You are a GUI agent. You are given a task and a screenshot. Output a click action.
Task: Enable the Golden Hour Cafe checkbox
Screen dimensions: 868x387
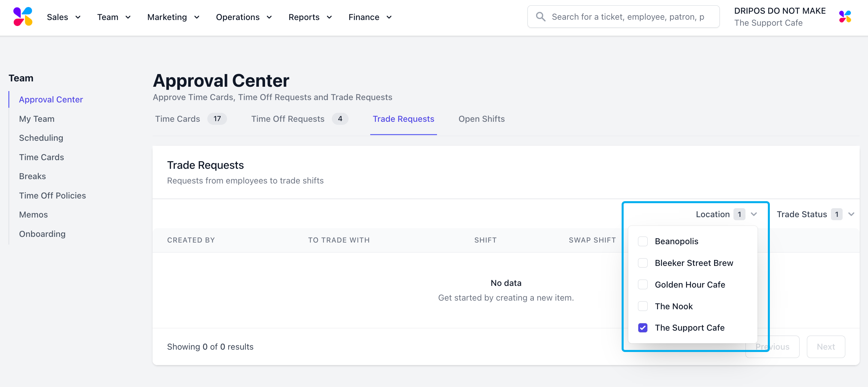642,285
